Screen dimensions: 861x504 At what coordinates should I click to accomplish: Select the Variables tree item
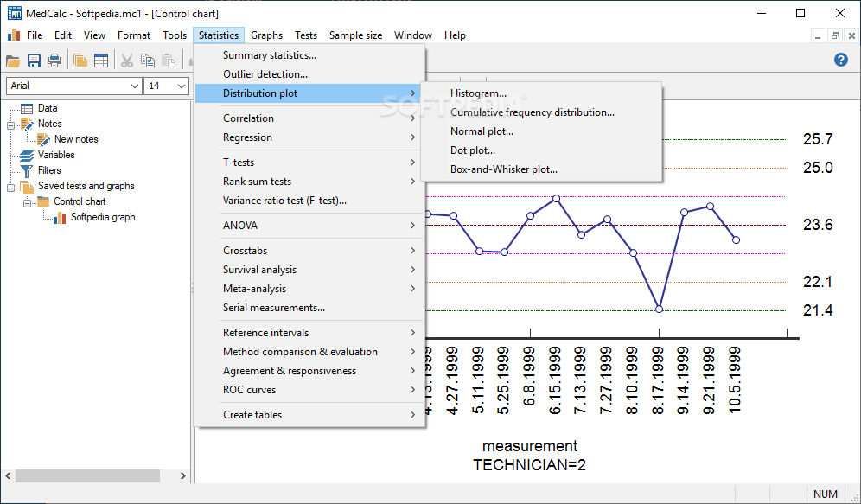[56, 156]
